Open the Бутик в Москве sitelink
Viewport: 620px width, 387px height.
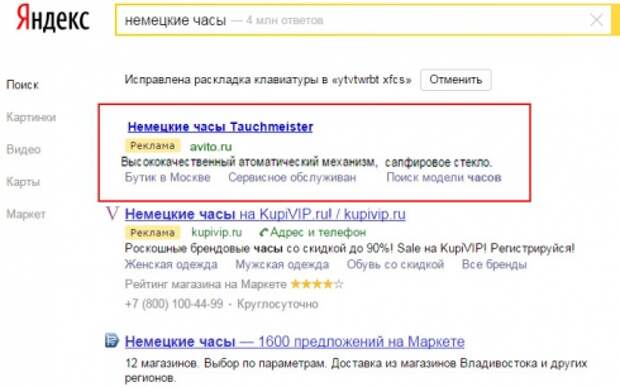(168, 177)
